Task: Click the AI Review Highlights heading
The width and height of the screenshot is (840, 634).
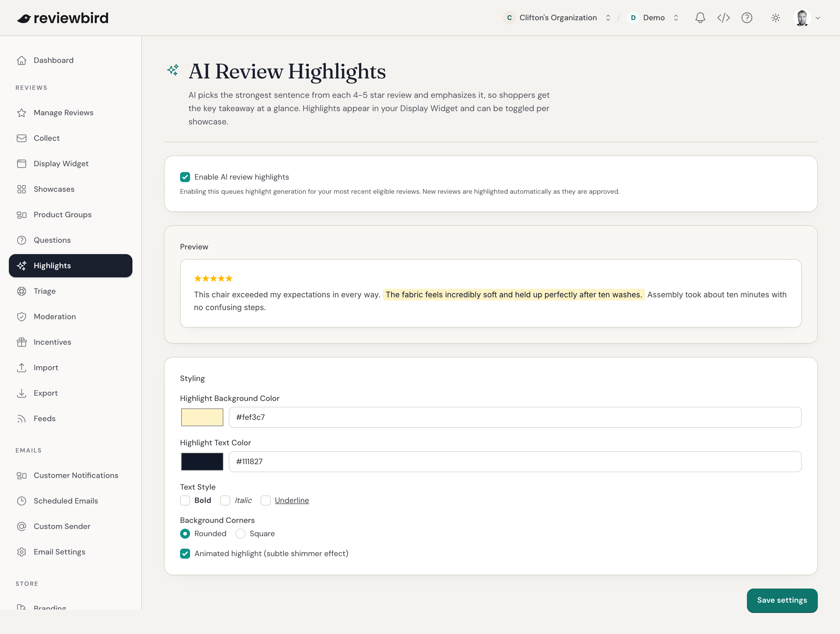Action: click(287, 71)
